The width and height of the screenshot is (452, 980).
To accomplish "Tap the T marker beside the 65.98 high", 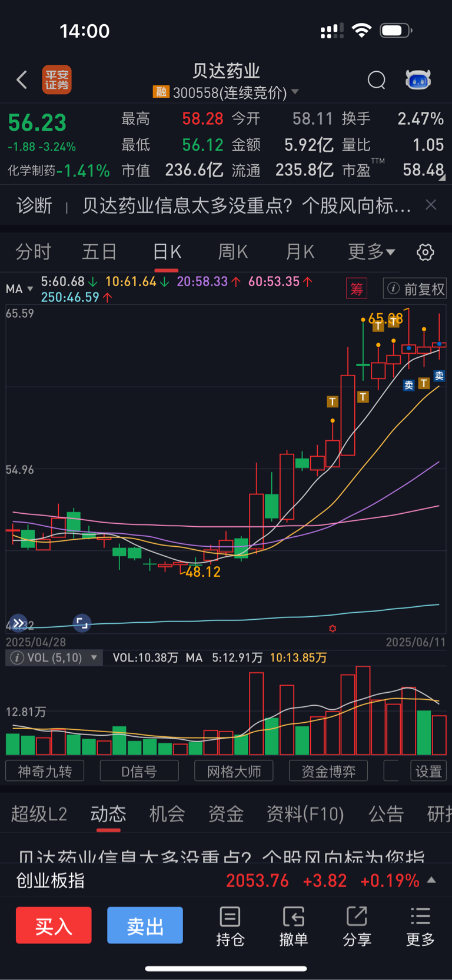I will (393, 322).
